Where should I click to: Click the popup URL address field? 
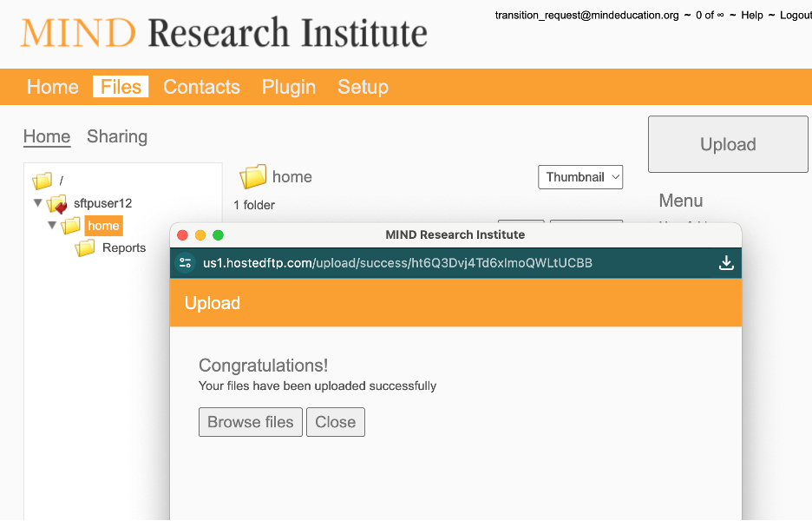(x=397, y=263)
